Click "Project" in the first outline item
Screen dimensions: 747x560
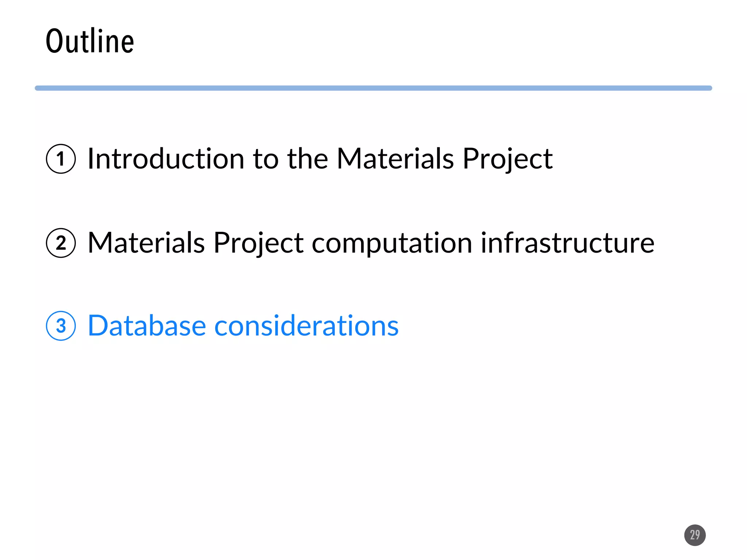(507, 160)
